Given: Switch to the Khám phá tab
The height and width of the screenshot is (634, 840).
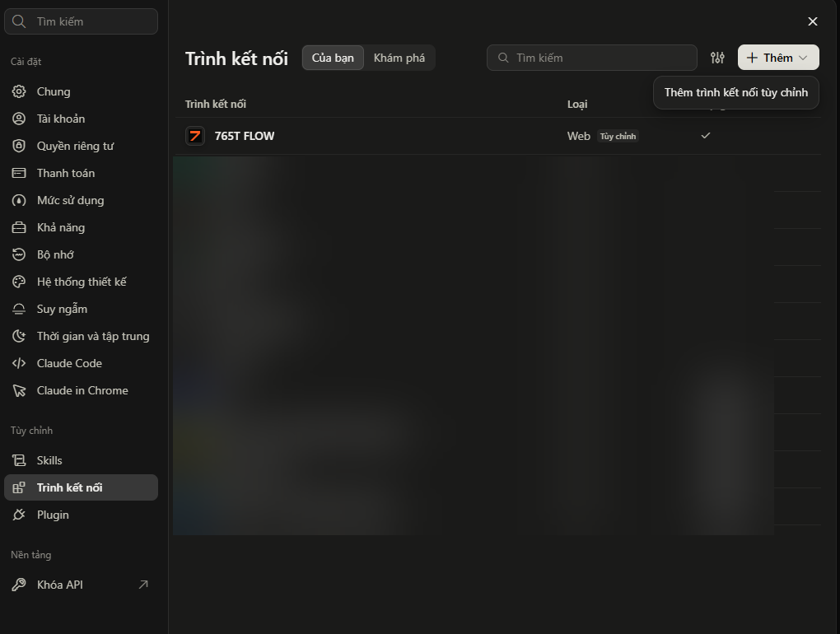Looking at the screenshot, I should tap(399, 58).
